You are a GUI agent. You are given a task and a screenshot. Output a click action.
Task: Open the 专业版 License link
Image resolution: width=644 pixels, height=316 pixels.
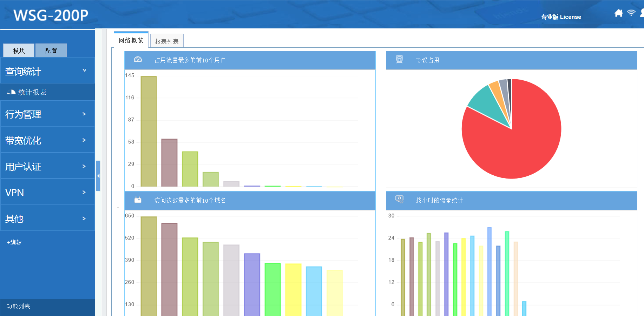pyautogui.click(x=561, y=17)
